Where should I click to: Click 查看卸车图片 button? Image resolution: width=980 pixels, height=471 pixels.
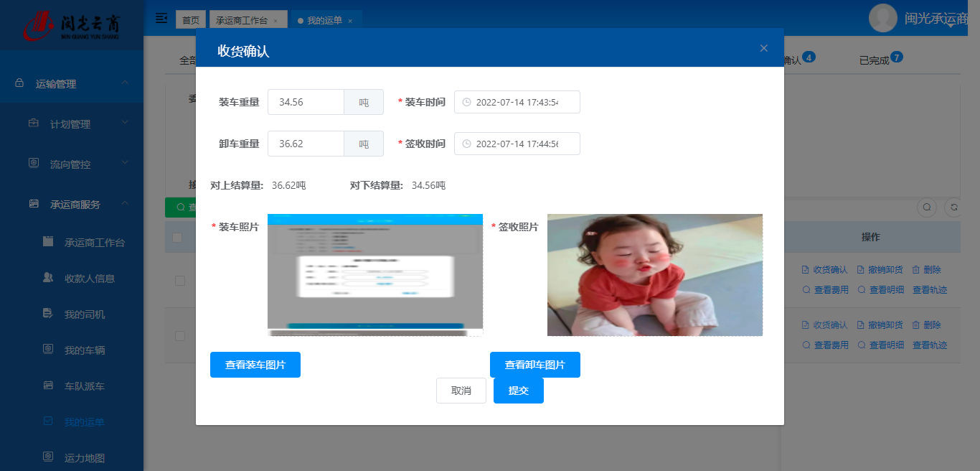tap(535, 365)
